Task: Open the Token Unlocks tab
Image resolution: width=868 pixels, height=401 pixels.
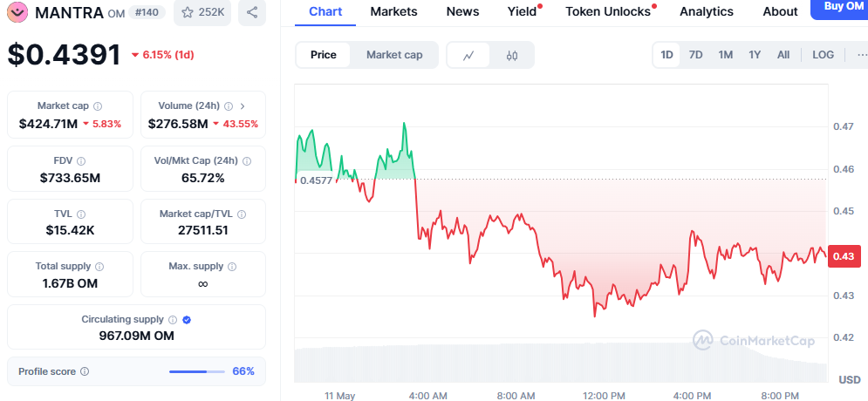Action: click(608, 11)
